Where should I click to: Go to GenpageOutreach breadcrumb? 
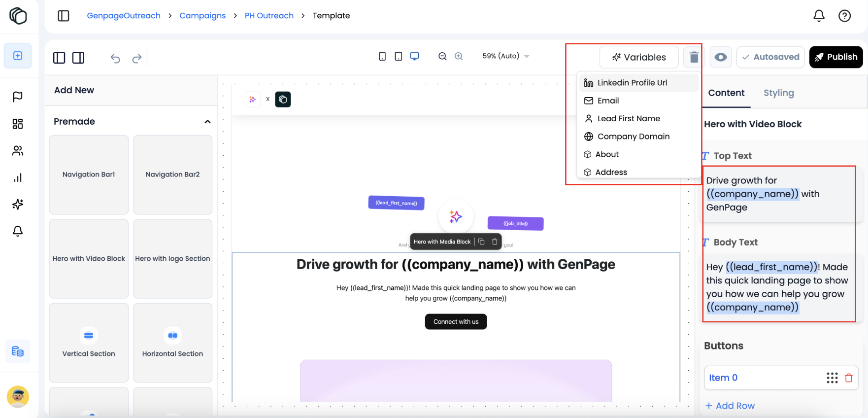(x=124, y=16)
